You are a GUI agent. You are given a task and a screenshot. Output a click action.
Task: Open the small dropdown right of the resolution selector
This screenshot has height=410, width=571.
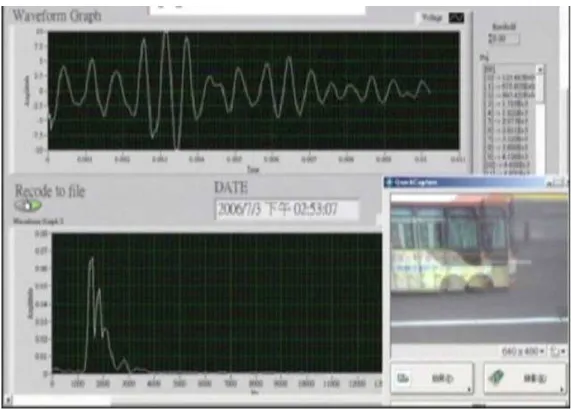(x=559, y=351)
